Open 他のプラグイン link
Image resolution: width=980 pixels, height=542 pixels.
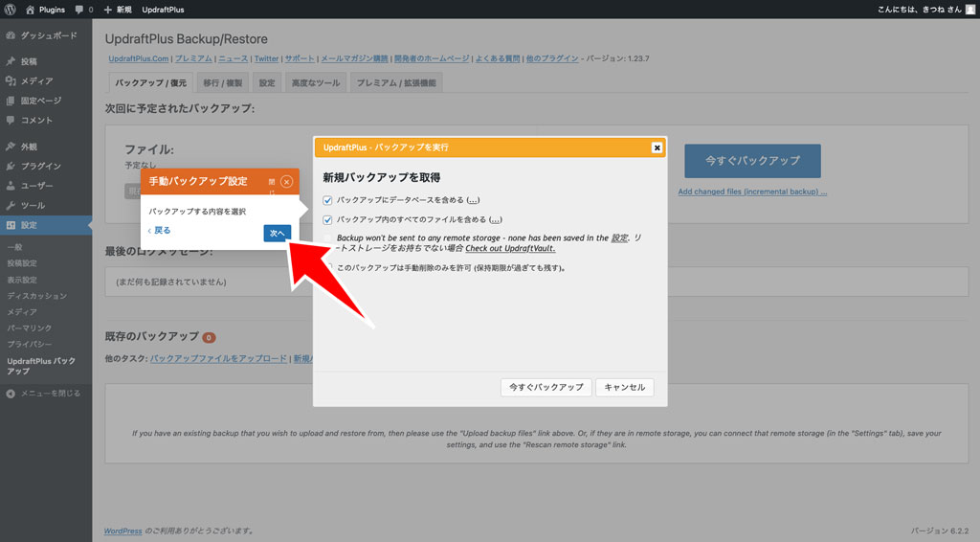(552, 58)
